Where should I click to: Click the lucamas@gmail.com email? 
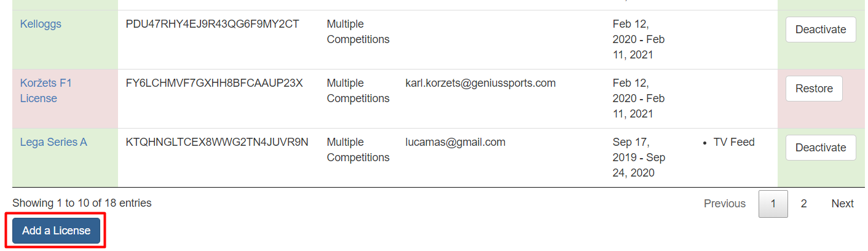(455, 142)
